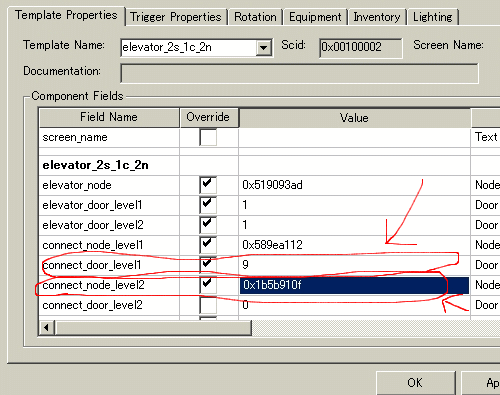Click the elevator_node field name
Screen dimensions: 500x395
click(x=109, y=185)
